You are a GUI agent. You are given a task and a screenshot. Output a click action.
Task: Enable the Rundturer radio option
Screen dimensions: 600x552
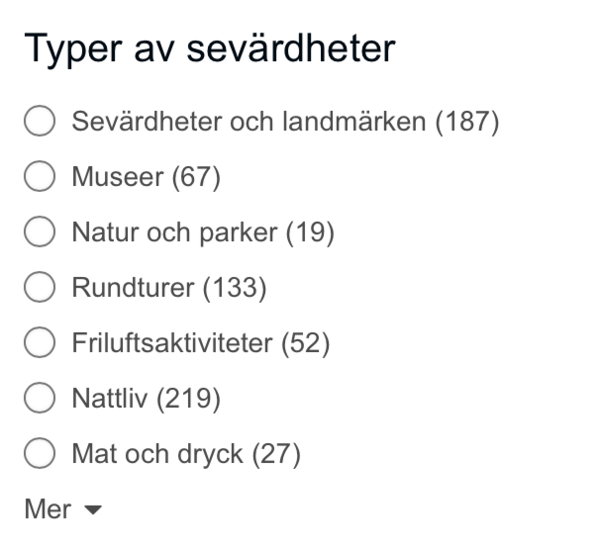point(39,289)
